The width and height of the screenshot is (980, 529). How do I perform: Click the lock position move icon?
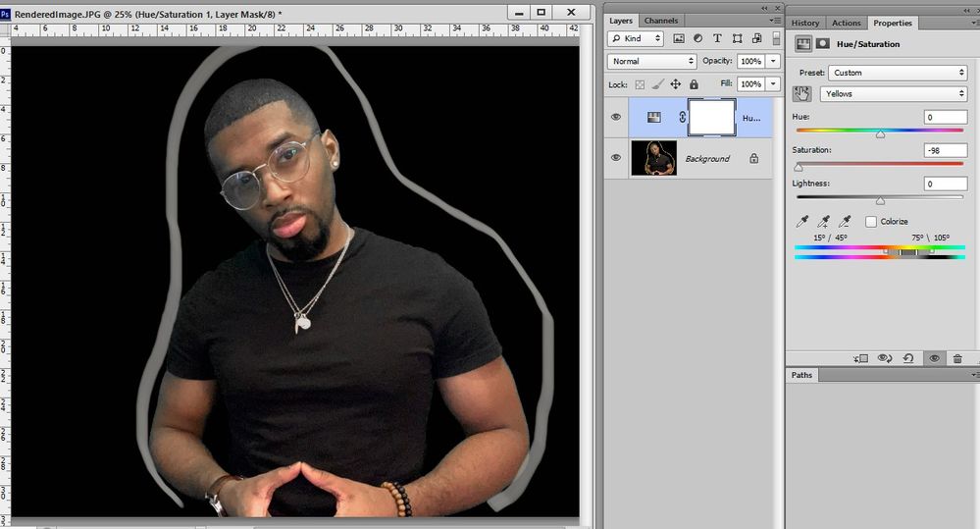(676, 83)
